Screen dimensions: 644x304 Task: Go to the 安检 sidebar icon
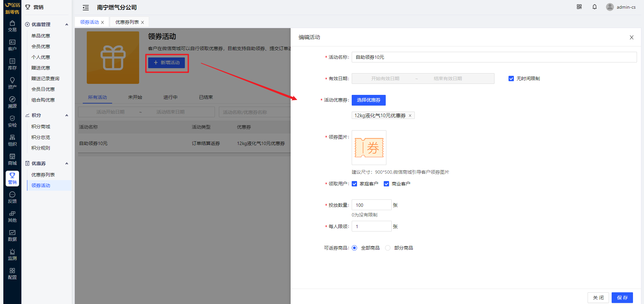point(12,121)
